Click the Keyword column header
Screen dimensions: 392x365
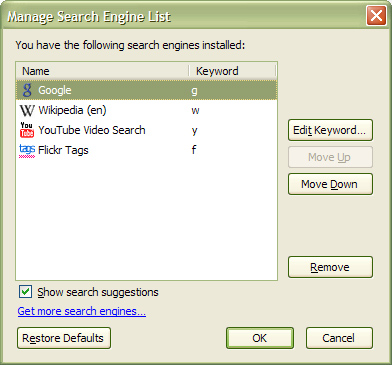coord(232,71)
